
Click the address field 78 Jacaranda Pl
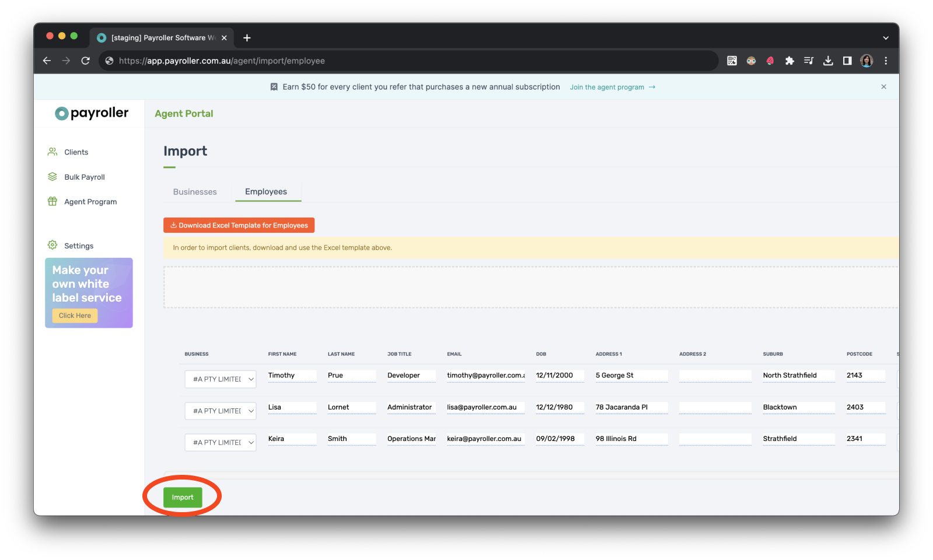pyautogui.click(x=631, y=407)
